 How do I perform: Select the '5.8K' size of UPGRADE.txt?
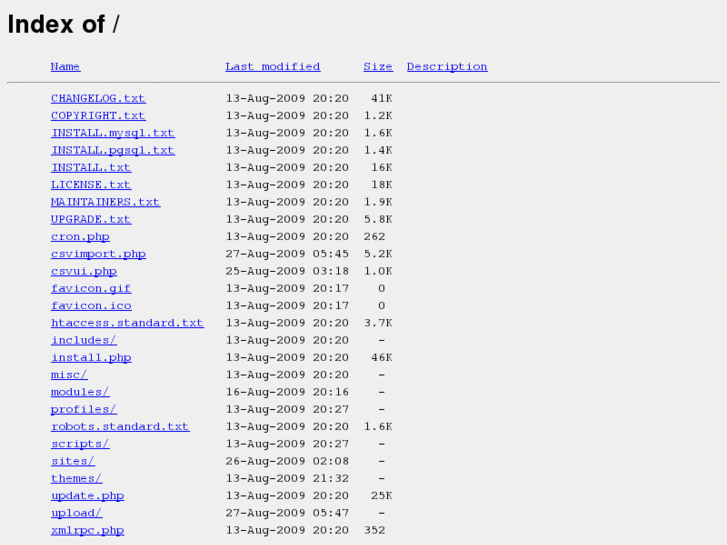[378, 219]
